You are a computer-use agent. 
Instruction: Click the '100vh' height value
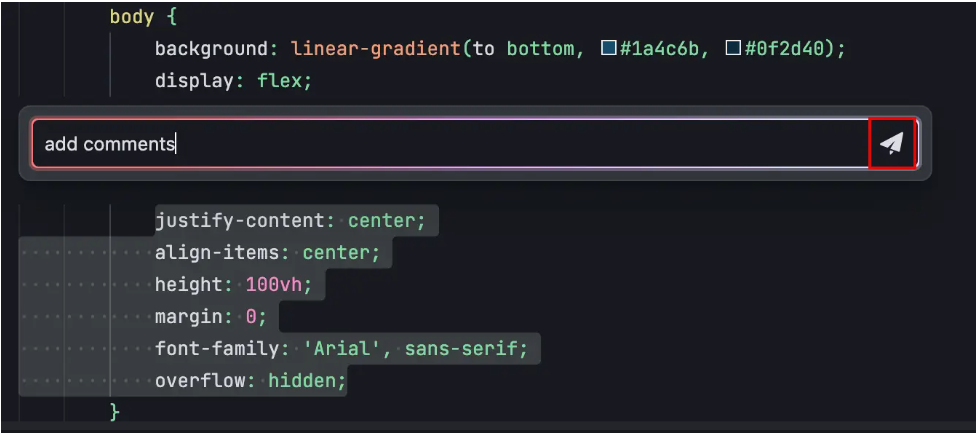pos(274,285)
